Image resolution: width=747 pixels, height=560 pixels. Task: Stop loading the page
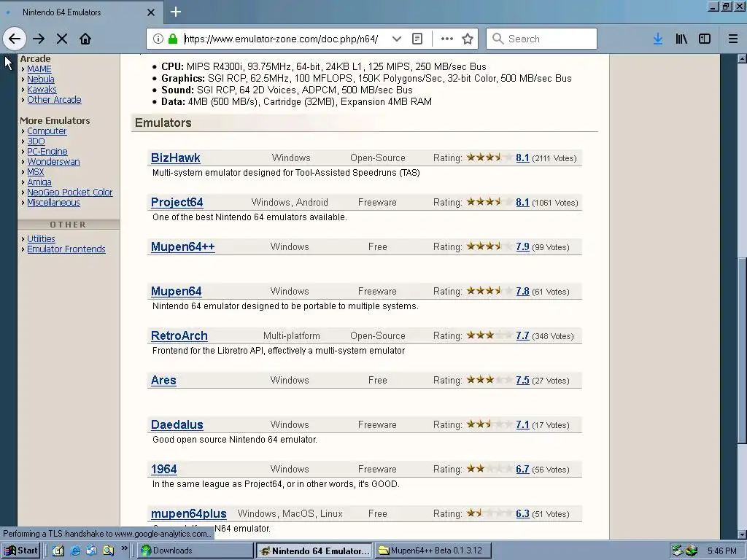click(62, 39)
